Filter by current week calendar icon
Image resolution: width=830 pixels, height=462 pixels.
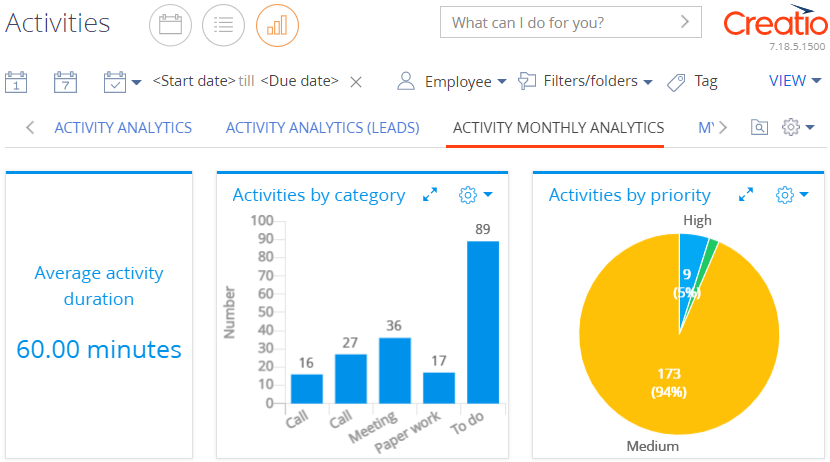[66, 82]
